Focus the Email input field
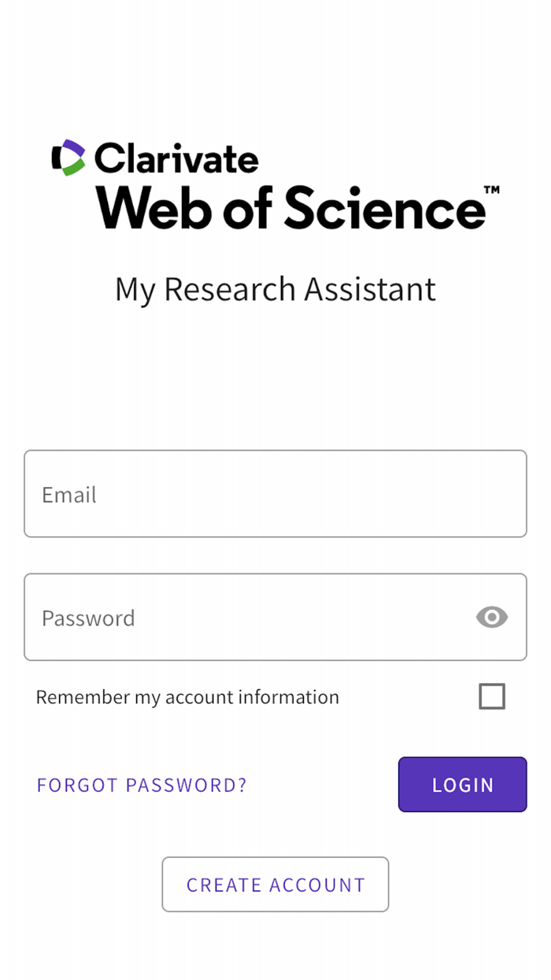The width and height of the screenshot is (551, 980). pyautogui.click(x=275, y=493)
